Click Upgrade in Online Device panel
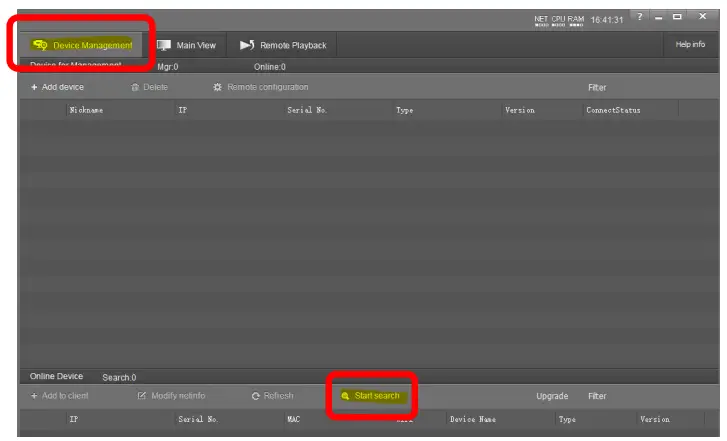 pos(552,396)
